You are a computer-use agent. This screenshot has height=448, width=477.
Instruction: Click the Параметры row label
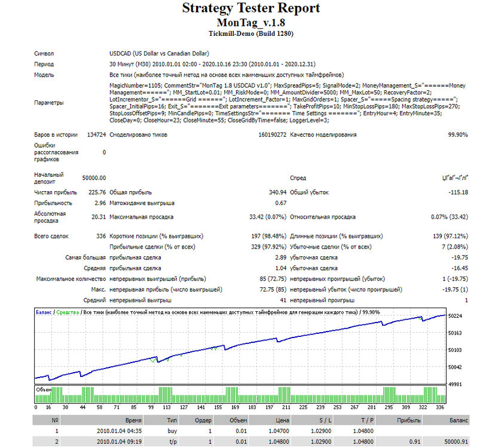click(48, 103)
